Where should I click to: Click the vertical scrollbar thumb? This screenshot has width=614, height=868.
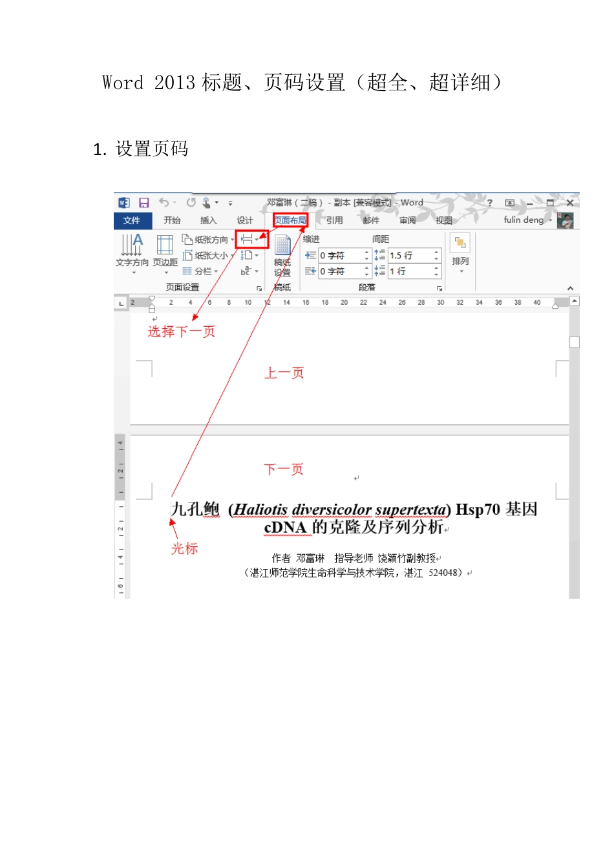click(575, 342)
